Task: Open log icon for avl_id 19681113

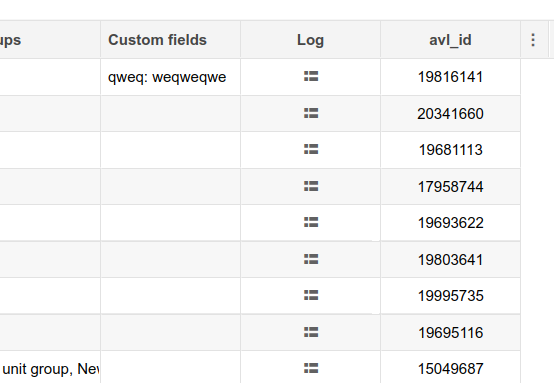Action: 311,149
